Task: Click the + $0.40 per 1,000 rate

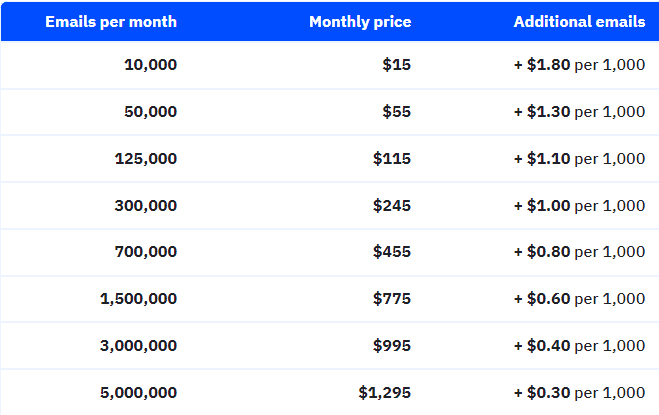Action: [579, 346]
